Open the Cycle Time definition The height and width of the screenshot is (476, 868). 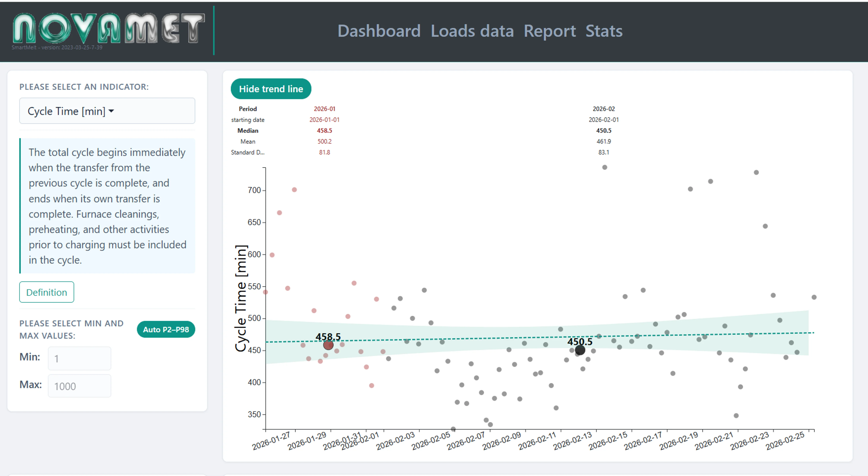[47, 292]
